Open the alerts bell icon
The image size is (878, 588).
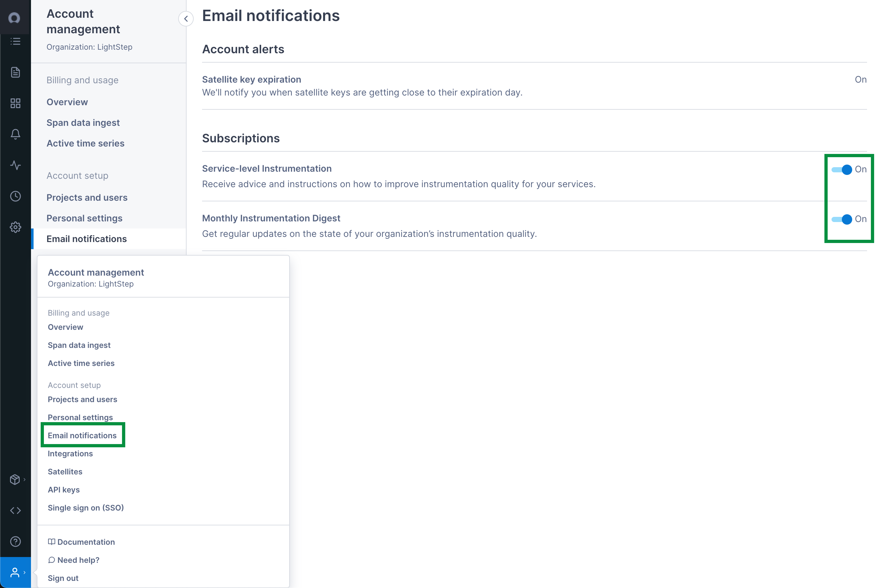15,134
